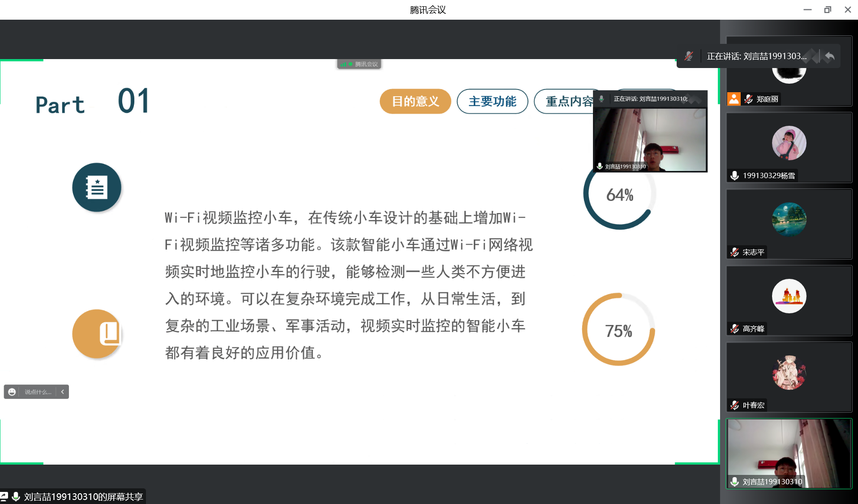
Task: Click 高齐峰's muted microphone indicator
Action: pyautogui.click(x=734, y=329)
